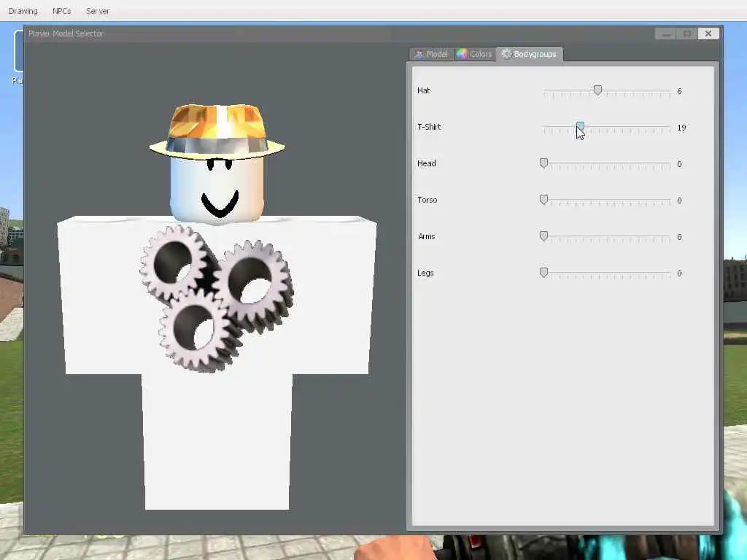Viewport: 747px width, 560px height.
Task: Open the Drawing menu
Action: point(23,11)
